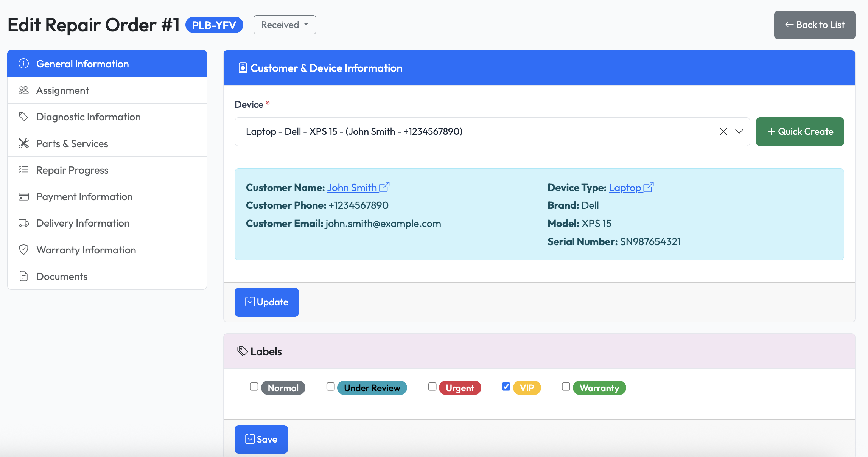Viewport: 868px width, 457px height.
Task: Enable the Urgent label checkbox
Action: [432, 386]
